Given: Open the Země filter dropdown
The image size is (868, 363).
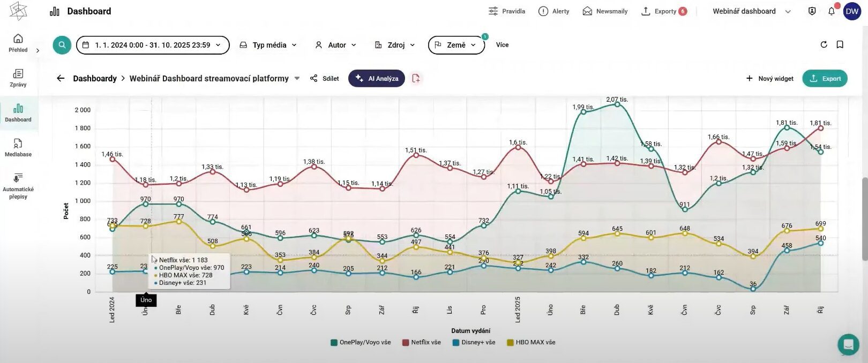Looking at the screenshot, I should 456,45.
